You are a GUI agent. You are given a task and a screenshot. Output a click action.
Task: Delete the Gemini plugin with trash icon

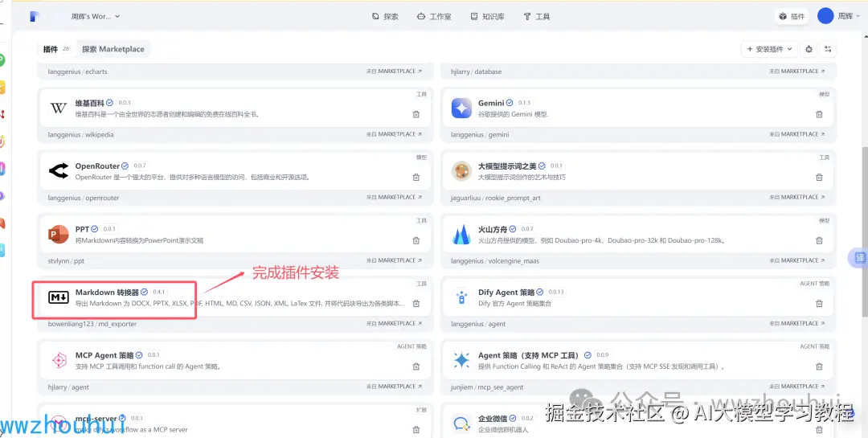click(x=819, y=114)
